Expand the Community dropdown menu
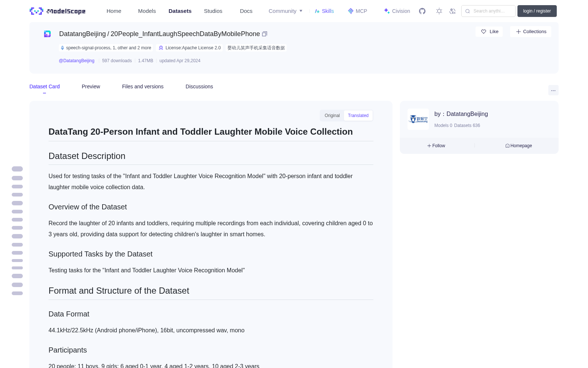 coord(286,11)
